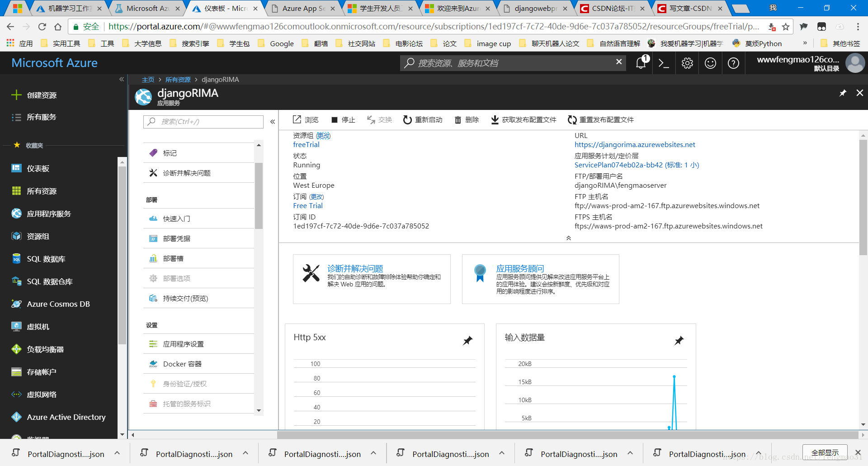Restart (重新启动) the app service

point(423,119)
